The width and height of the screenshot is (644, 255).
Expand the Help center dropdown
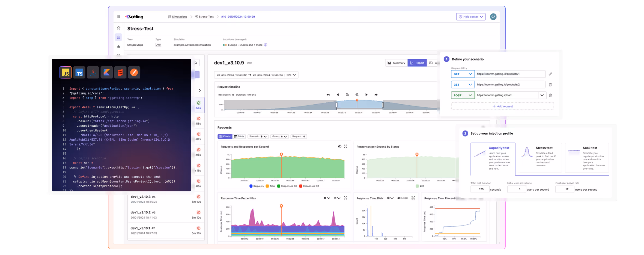[471, 17]
